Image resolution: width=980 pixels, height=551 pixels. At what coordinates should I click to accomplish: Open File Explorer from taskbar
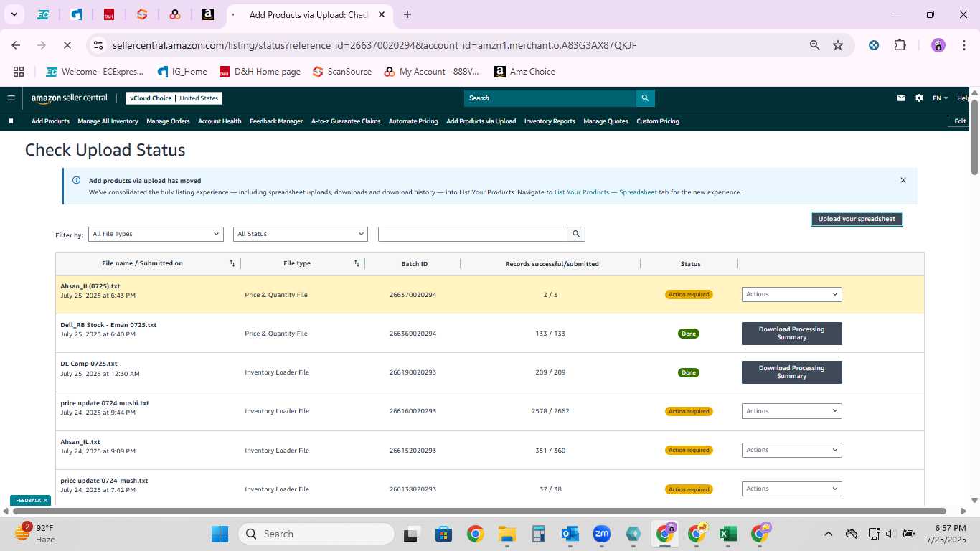click(507, 534)
